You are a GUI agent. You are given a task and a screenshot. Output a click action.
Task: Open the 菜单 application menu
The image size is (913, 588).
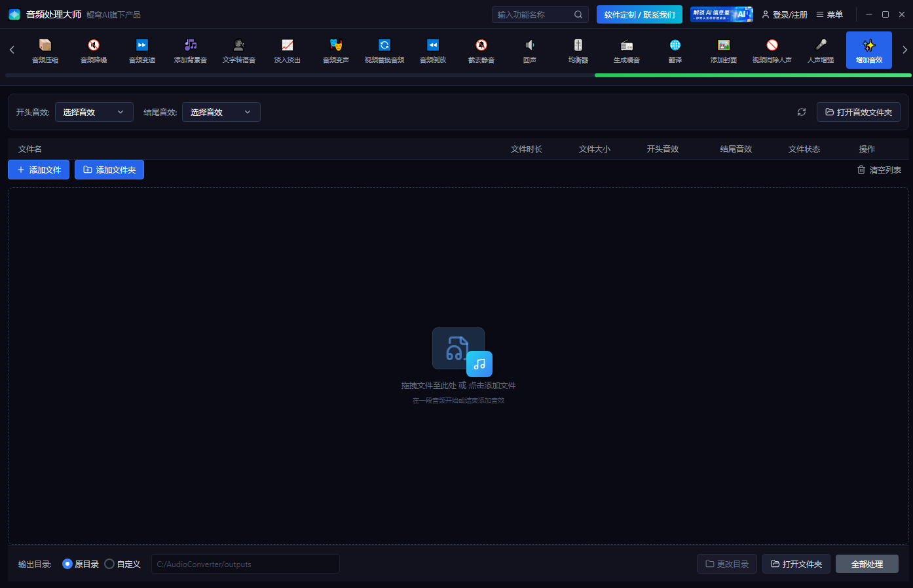pyautogui.click(x=829, y=14)
